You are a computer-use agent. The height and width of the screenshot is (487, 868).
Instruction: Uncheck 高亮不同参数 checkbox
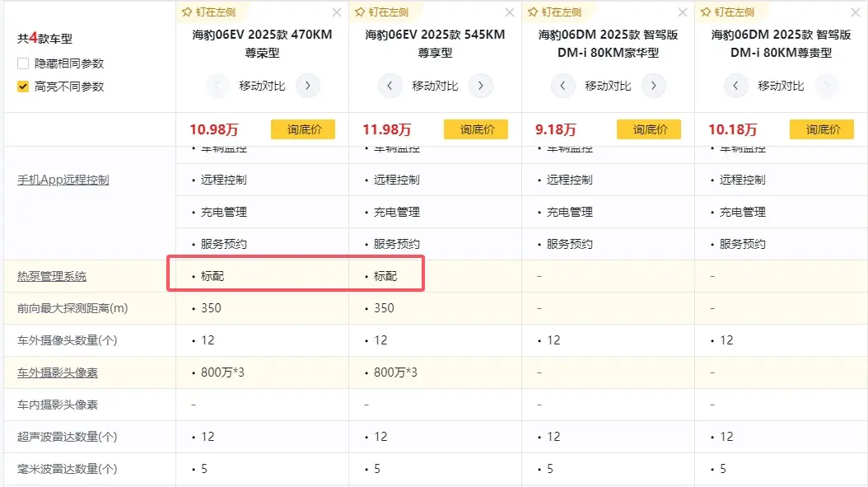click(23, 87)
